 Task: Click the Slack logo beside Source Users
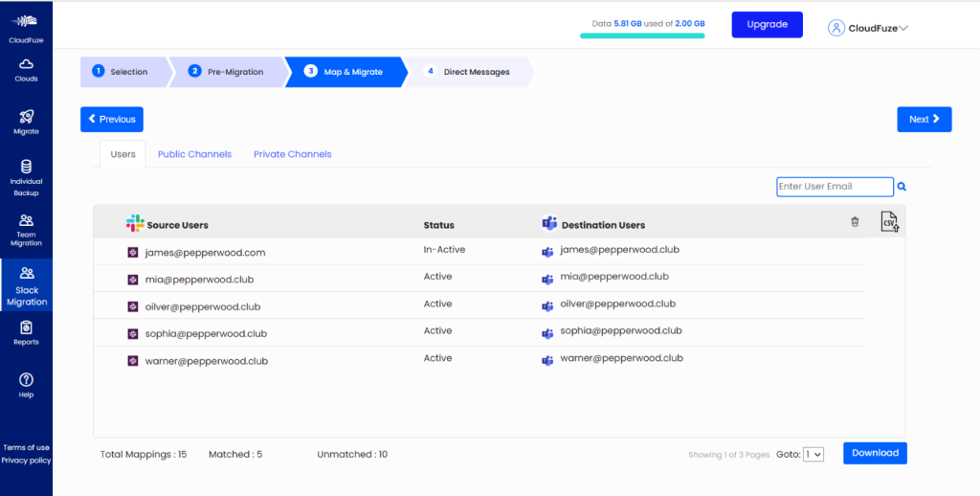coord(135,223)
